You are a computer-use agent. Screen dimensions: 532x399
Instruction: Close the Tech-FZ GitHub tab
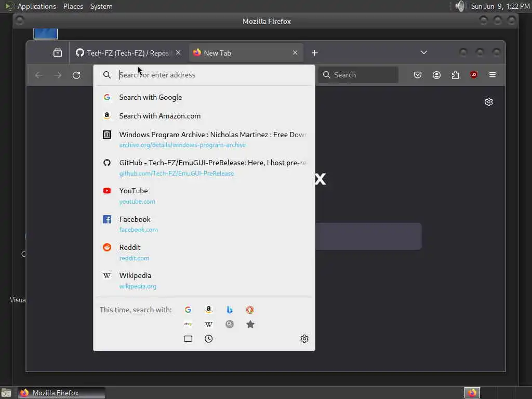tap(178, 53)
